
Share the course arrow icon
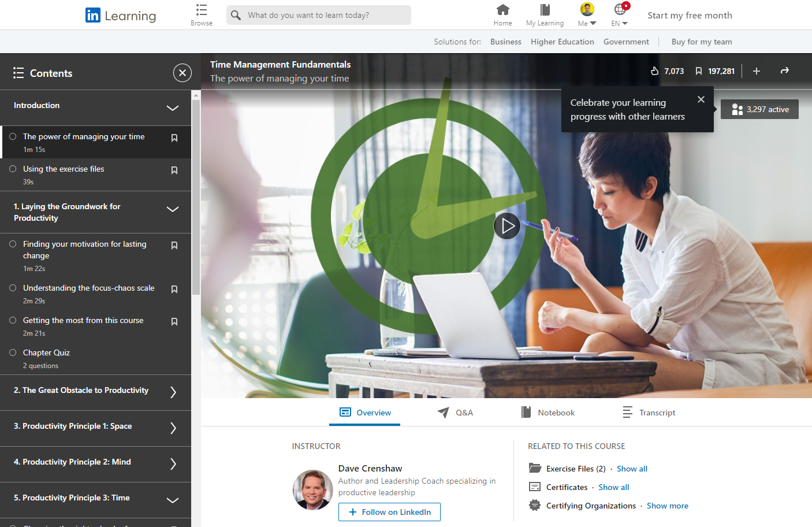(784, 70)
